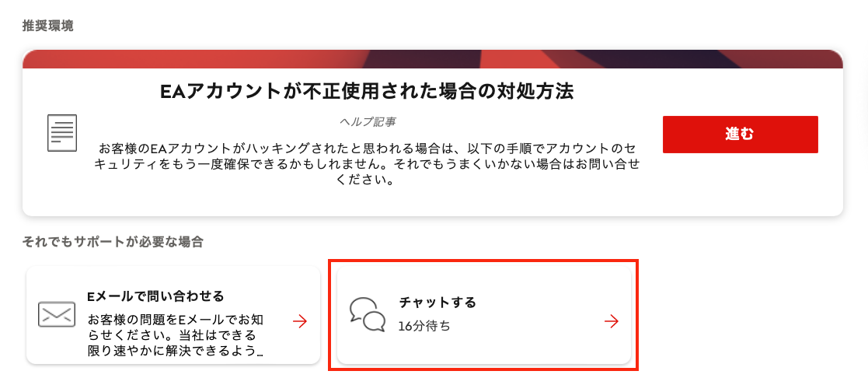The height and width of the screenshot is (392, 868).
Task: Click the 限り速やかに解決 line in E-mail card
Action: [x=176, y=351]
